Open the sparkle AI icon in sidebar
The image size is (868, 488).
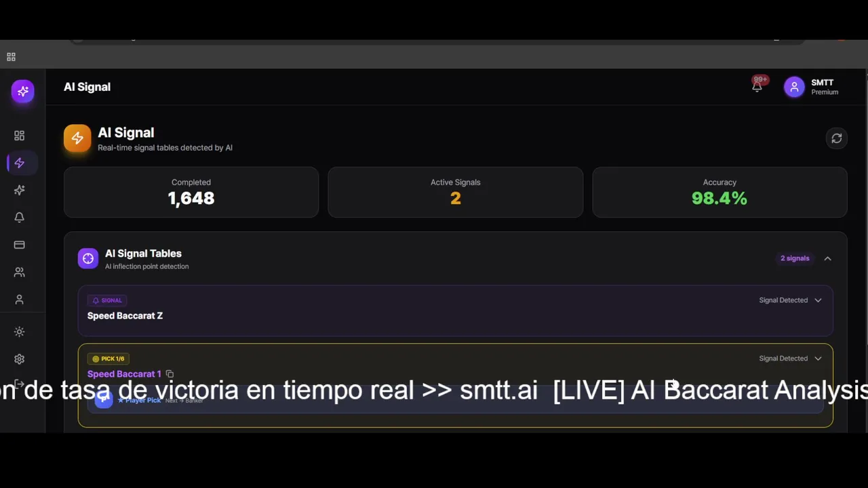(x=19, y=190)
